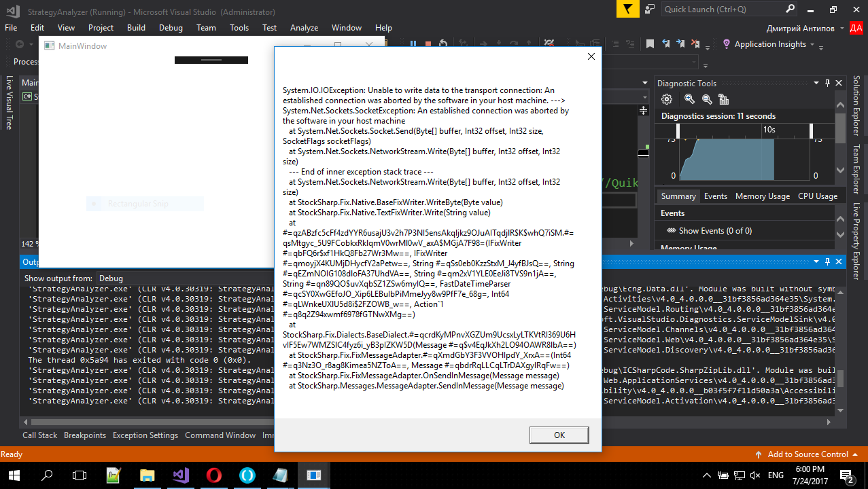This screenshot has height=489, width=868.
Task: Open the Analyze menu
Action: pyautogui.click(x=304, y=28)
